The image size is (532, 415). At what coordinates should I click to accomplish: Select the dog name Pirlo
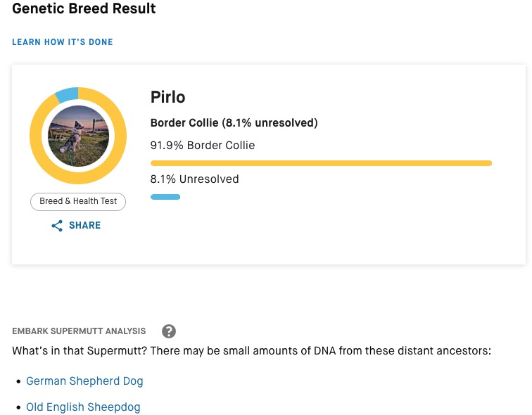pos(168,97)
